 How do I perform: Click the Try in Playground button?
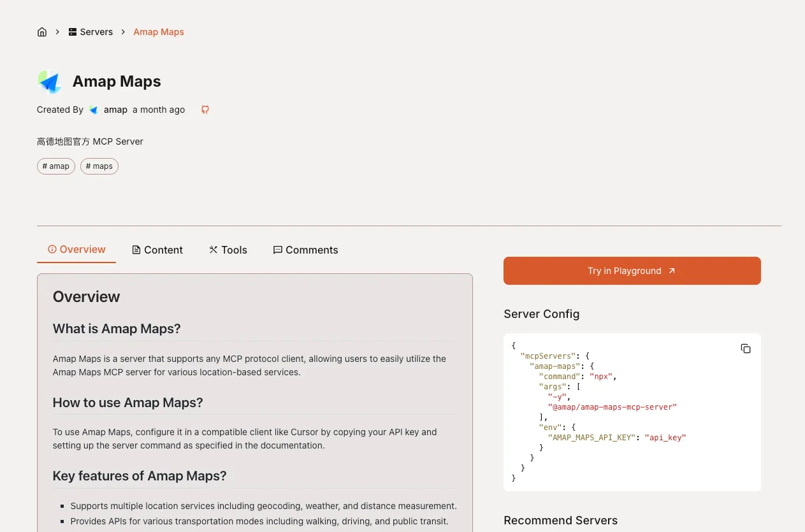(x=632, y=271)
